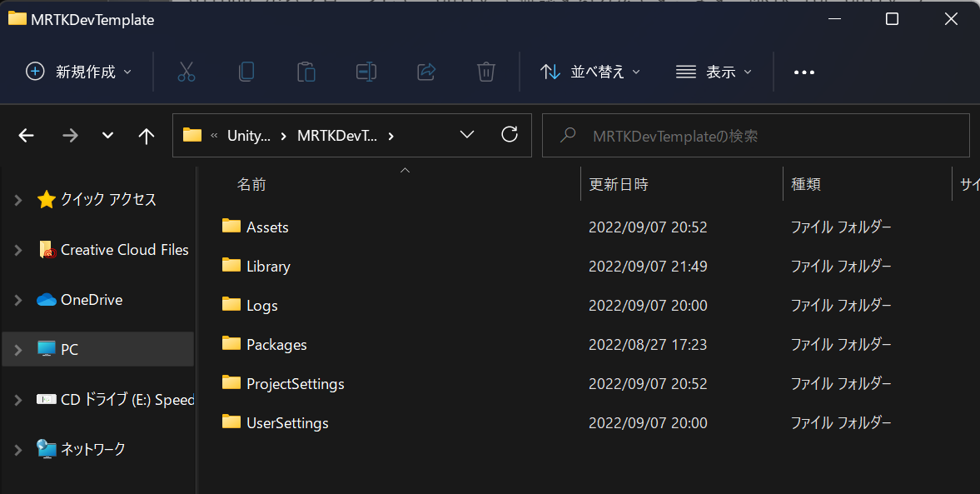Open the 新規作成 dropdown menu
The height and width of the screenshot is (494, 980).
pyautogui.click(x=79, y=72)
